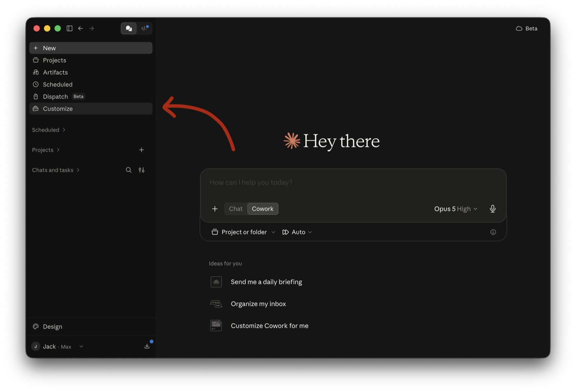The width and height of the screenshot is (576, 392).
Task: Go forward with the right arrow
Action: 91,28
